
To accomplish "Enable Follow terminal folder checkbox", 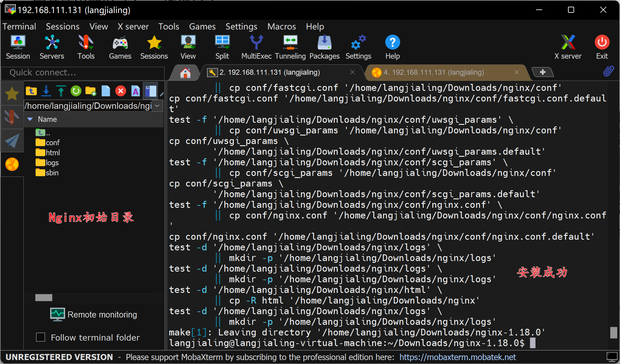I will coord(40,337).
